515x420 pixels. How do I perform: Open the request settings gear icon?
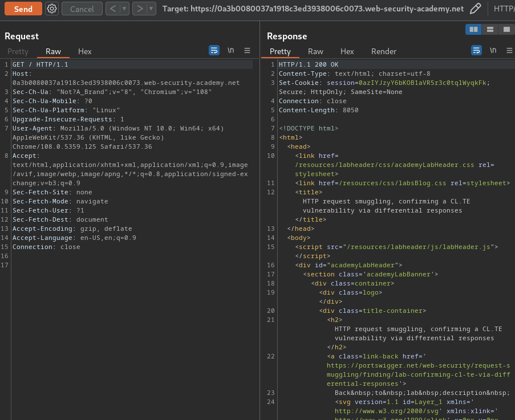click(51, 9)
